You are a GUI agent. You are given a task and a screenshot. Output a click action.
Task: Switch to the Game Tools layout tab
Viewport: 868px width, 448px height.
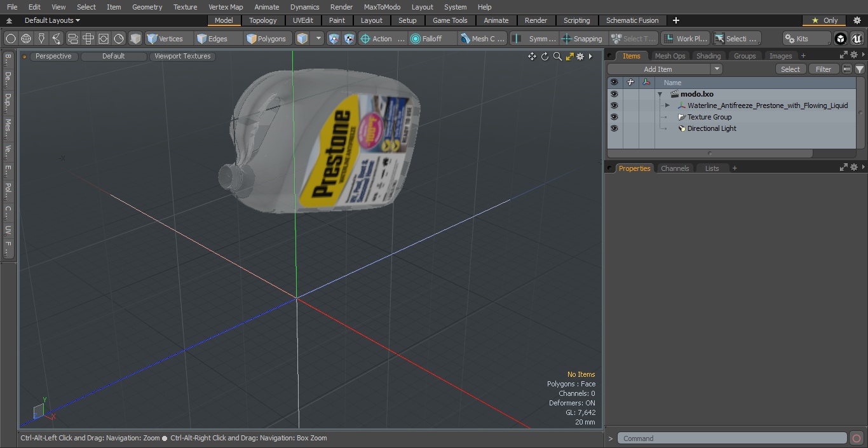point(450,20)
